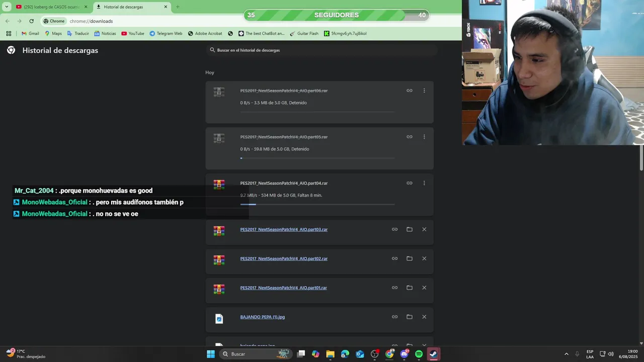Open the Adobe Acrobat bookmark
644x362 pixels.
(x=205, y=34)
